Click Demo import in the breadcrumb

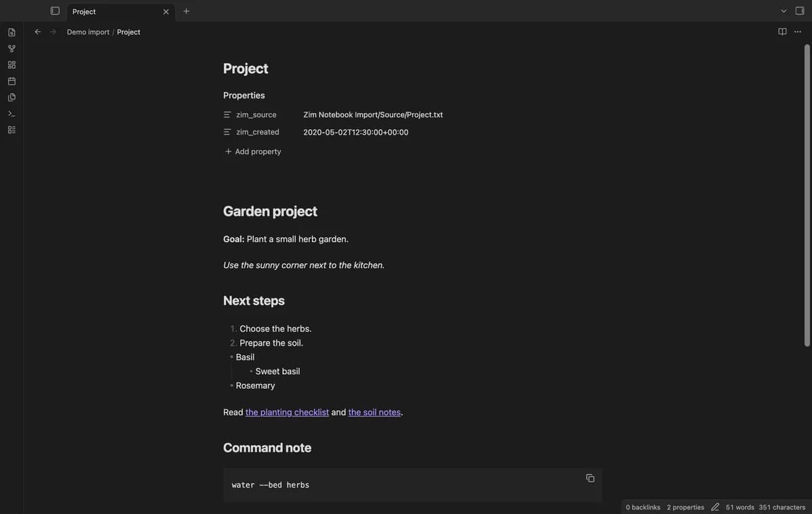[88, 32]
